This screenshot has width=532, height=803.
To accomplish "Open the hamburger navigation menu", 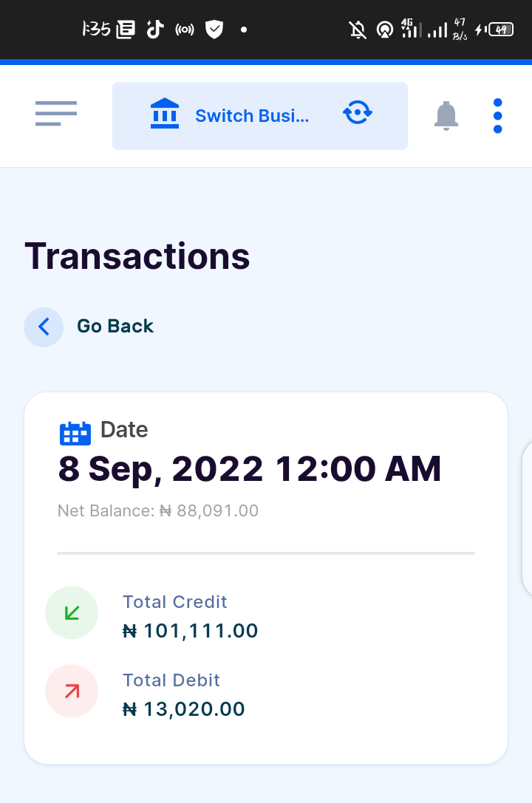I will click(x=56, y=114).
